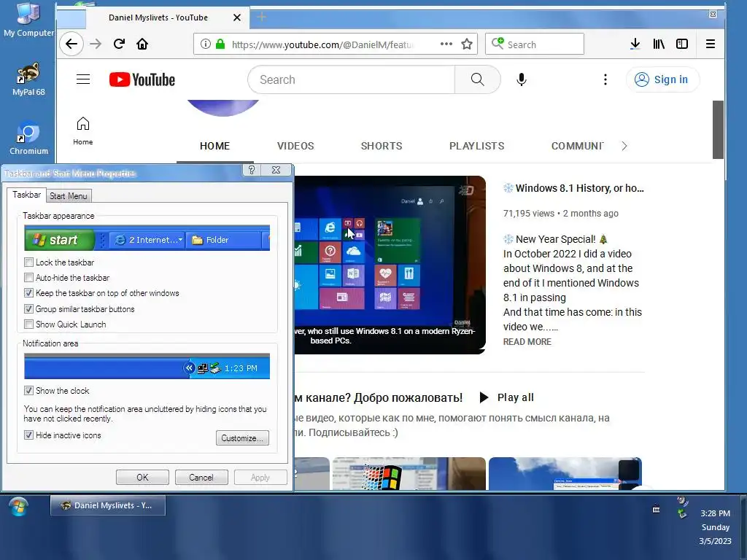Open YouTube settings three-dot menu
This screenshot has height=560, width=747.
[605, 79]
